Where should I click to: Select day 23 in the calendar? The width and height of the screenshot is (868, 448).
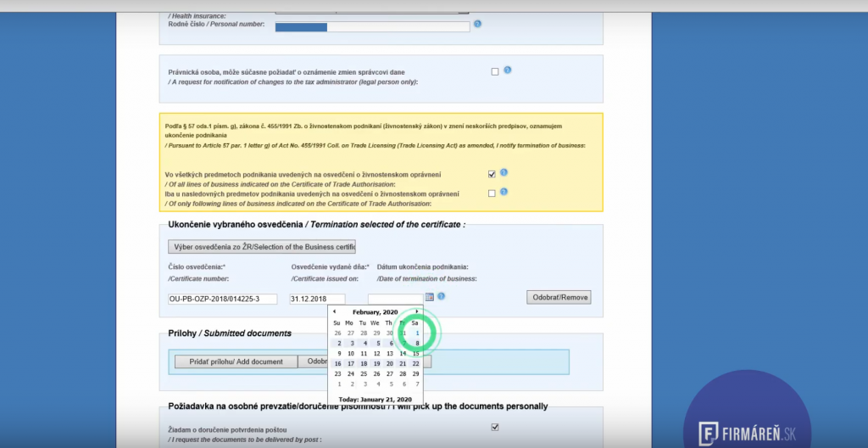click(x=338, y=373)
